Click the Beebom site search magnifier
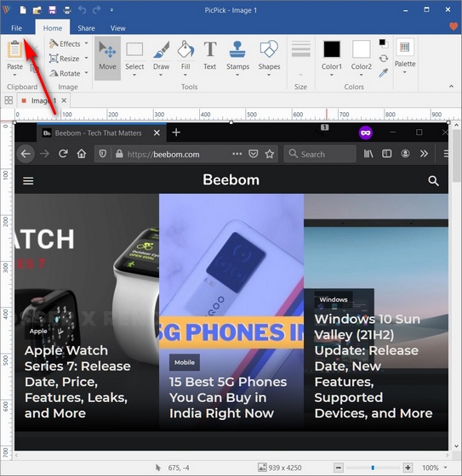 433,181
